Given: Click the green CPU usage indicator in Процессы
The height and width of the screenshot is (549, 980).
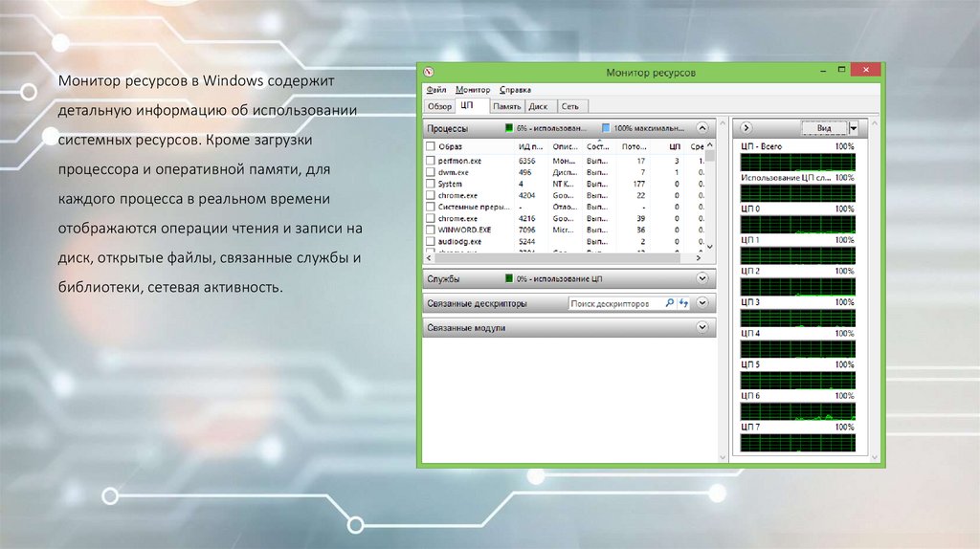Looking at the screenshot, I should [509, 127].
